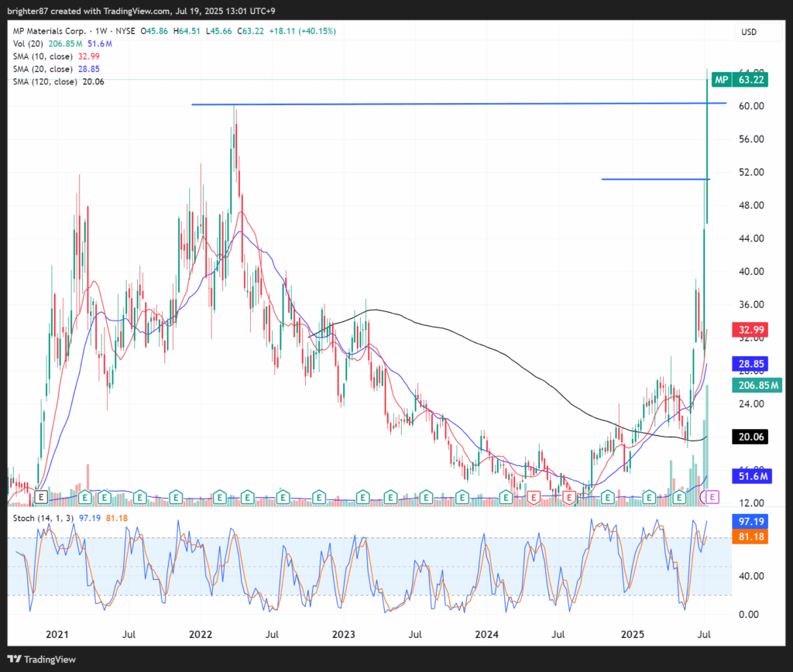
Task: Click the blue 51.6M volume average label
Action: coord(752,476)
